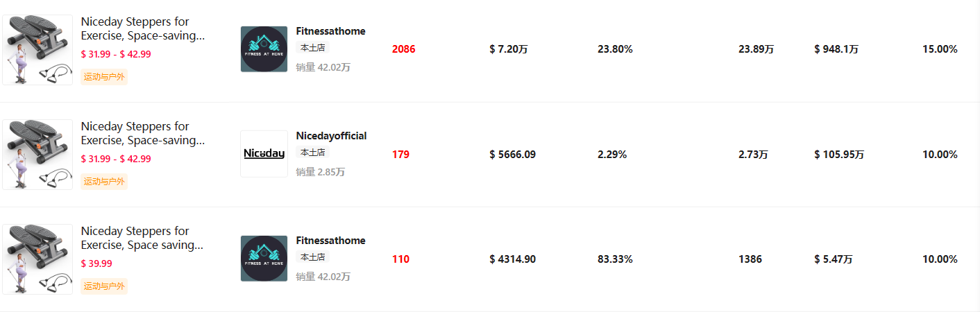Click 运动与户外 tag in the 2086 row
980x312 pixels.
[x=104, y=77]
